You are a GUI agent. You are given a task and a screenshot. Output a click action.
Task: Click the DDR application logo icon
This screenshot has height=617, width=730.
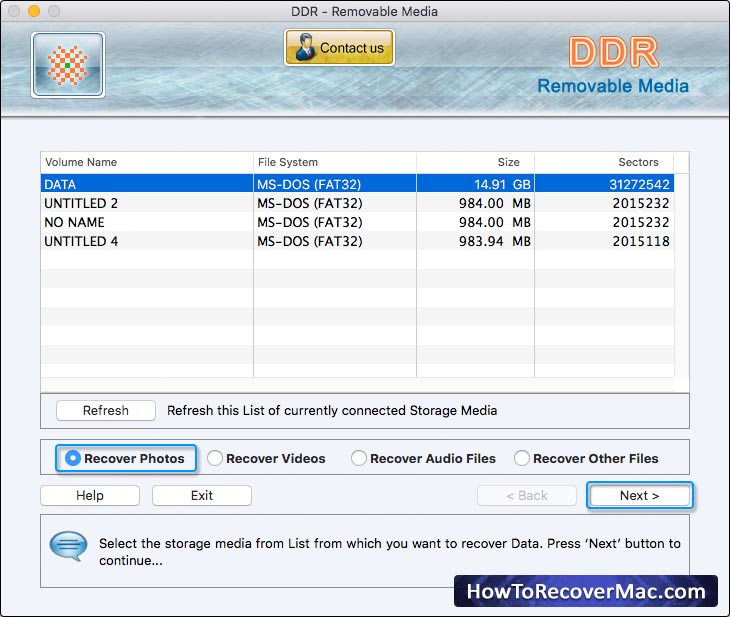(x=68, y=65)
